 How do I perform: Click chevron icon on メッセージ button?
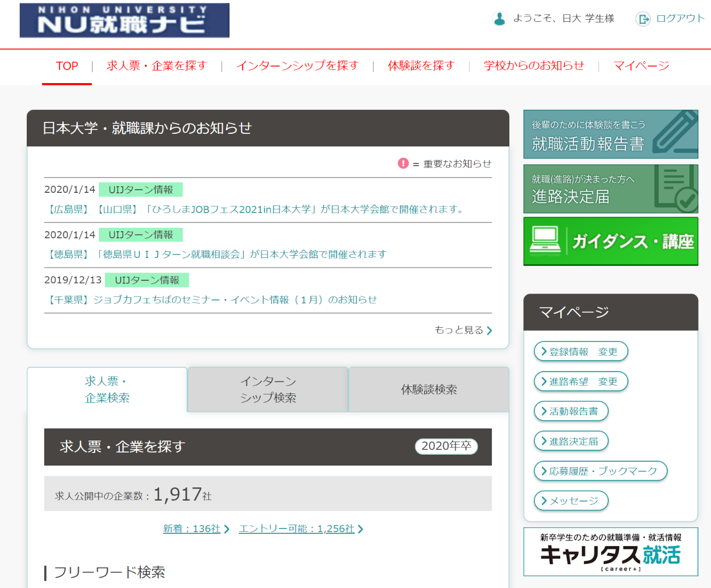544,501
